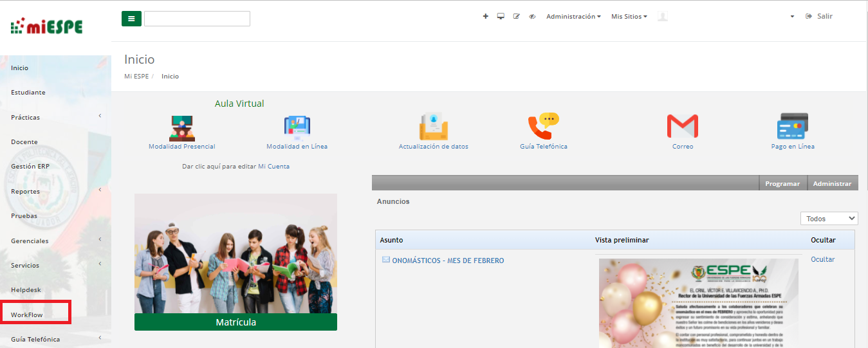
Task: Click the Actualización de datos icon
Action: point(433,127)
